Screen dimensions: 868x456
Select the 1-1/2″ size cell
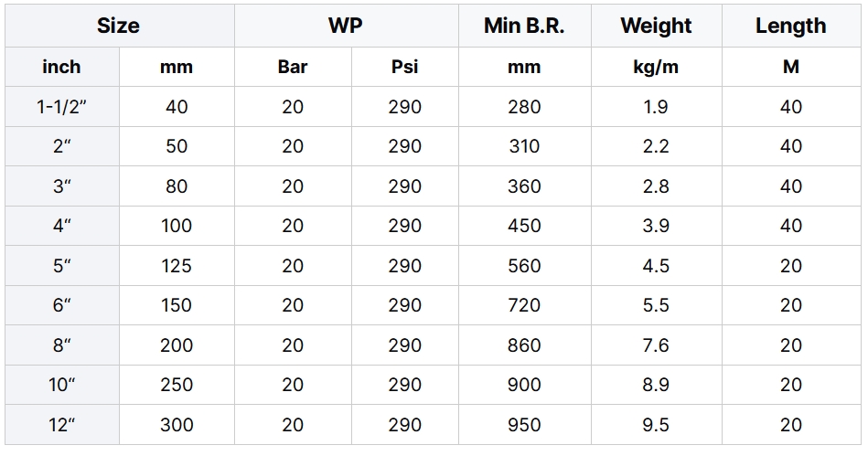pos(62,107)
